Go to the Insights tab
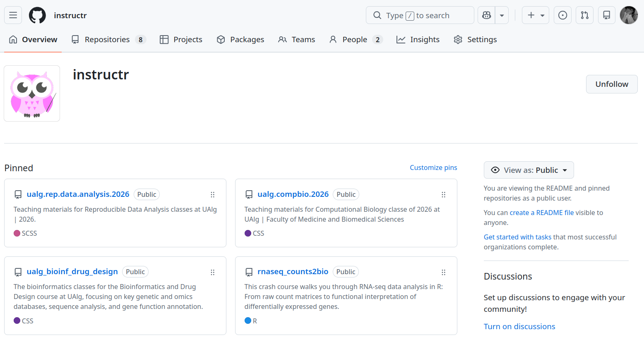Image resolution: width=644 pixels, height=342 pixels. (418, 40)
